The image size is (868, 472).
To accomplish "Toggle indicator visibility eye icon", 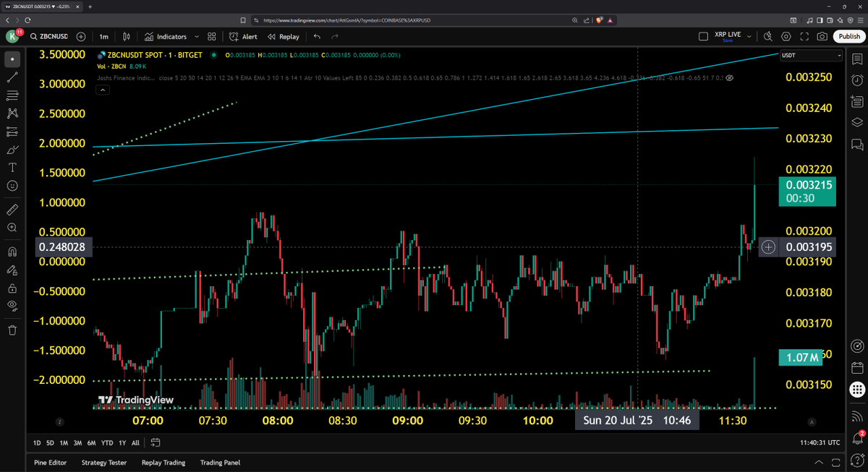I will (729, 77).
